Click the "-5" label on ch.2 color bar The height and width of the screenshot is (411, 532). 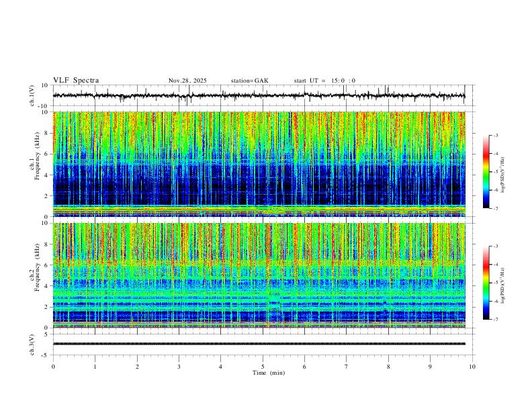coord(495,283)
